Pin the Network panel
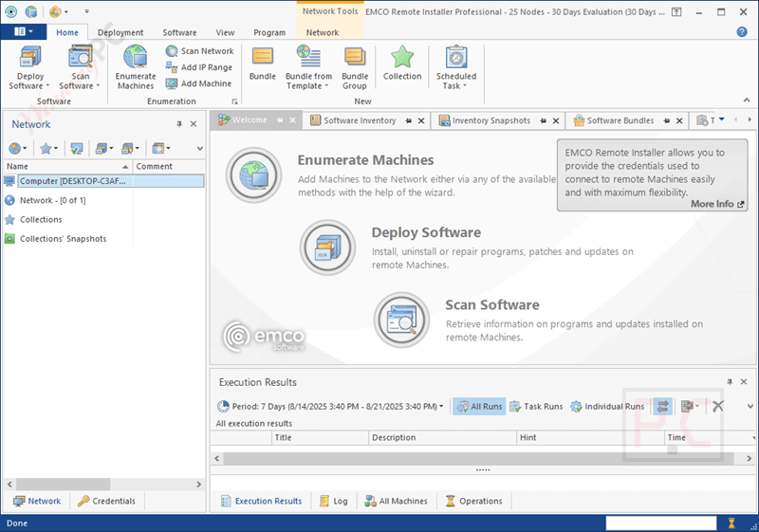 click(x=179, y=124)
